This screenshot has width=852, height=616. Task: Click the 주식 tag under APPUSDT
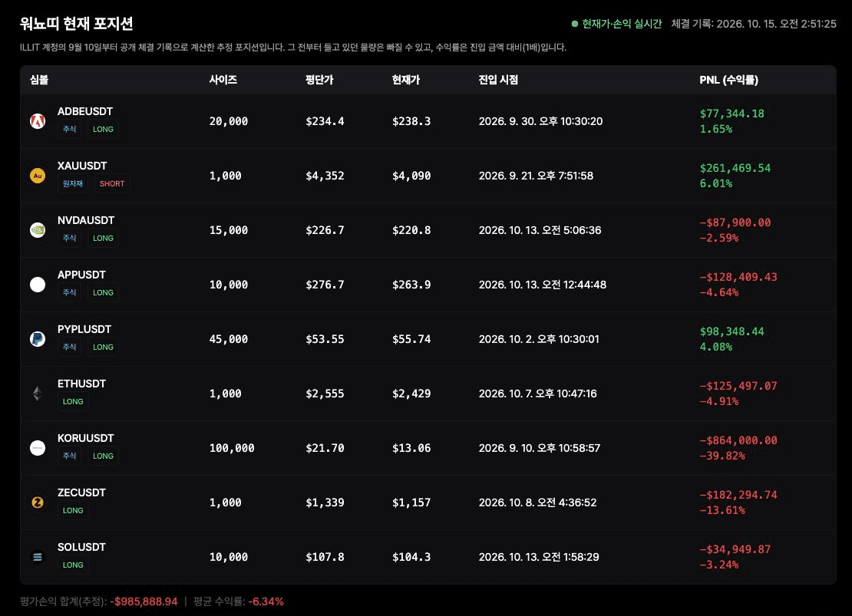click(70, 292)
